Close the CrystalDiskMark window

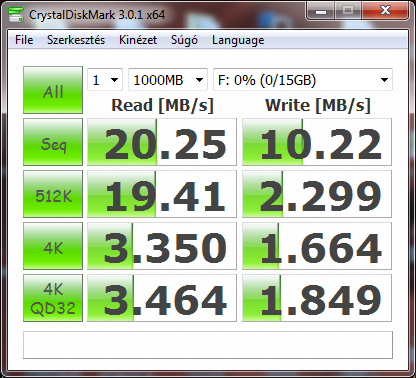point(385,11)
